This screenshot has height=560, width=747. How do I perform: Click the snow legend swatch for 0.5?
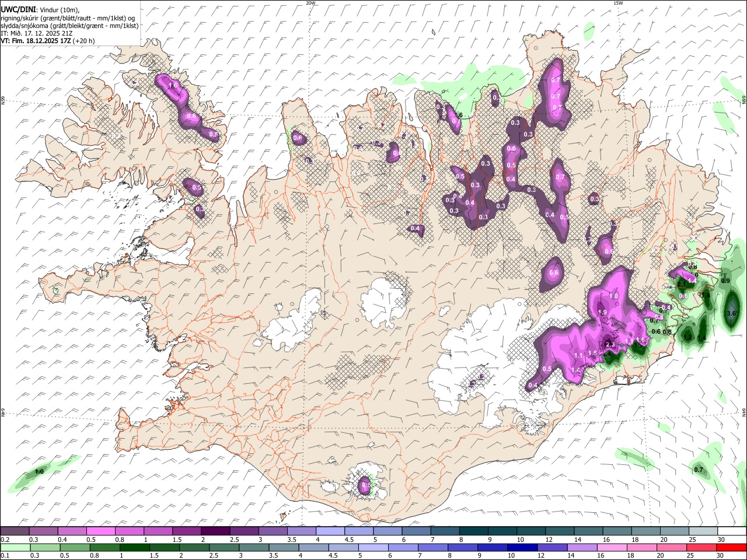click(100, 531)
